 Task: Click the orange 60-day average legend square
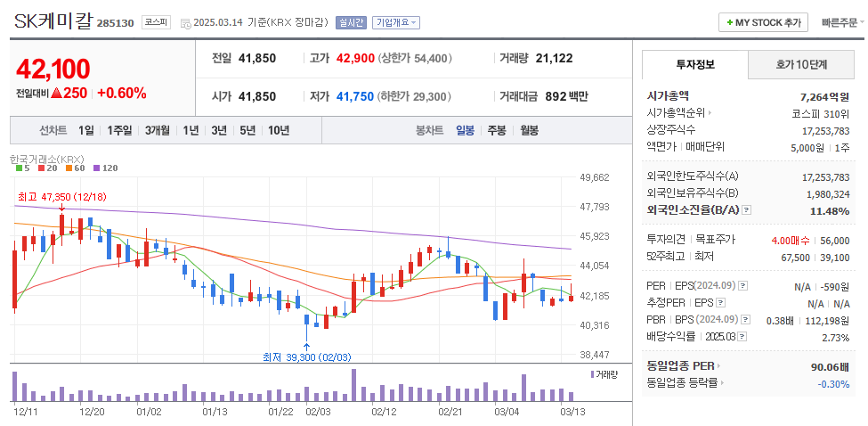pos(69,168)
